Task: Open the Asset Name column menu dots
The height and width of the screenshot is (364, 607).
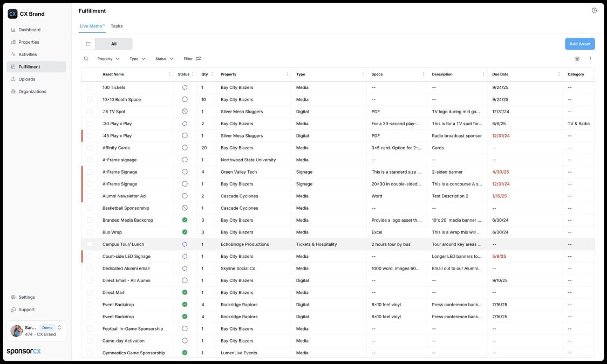Action: pos(169,74)
